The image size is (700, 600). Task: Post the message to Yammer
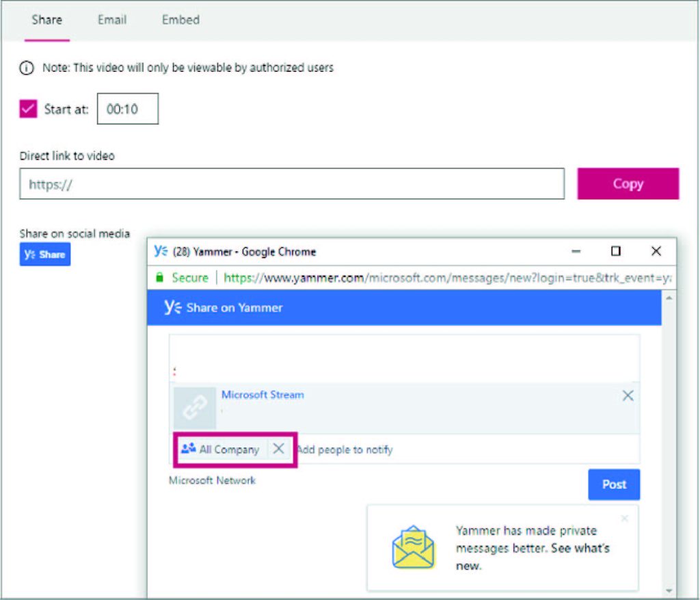point(614,484)
